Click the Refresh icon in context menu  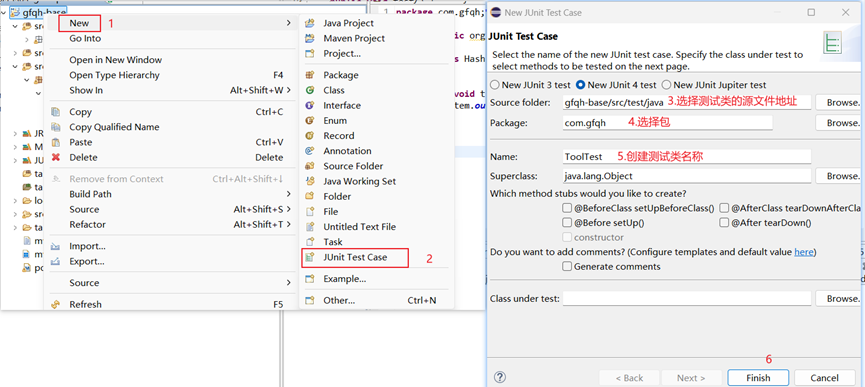coord(56,304)
